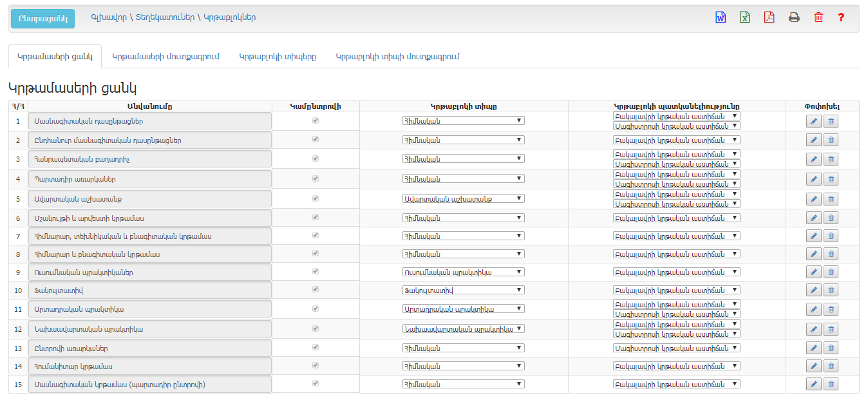Switch to Կրթամասերի մուտքագրում tab
The width and height of the screenshot is (868, 400).
[166, 57]
